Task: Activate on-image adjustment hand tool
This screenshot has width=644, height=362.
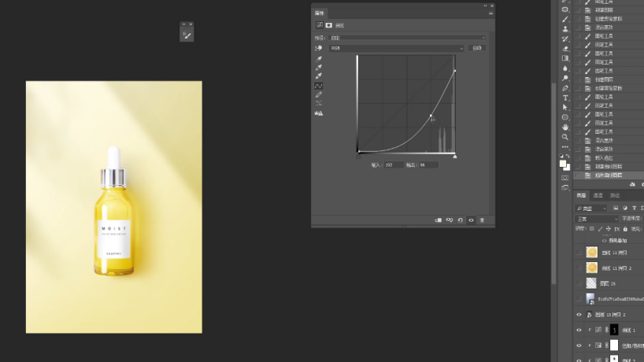Action: [x=319, y=48]
